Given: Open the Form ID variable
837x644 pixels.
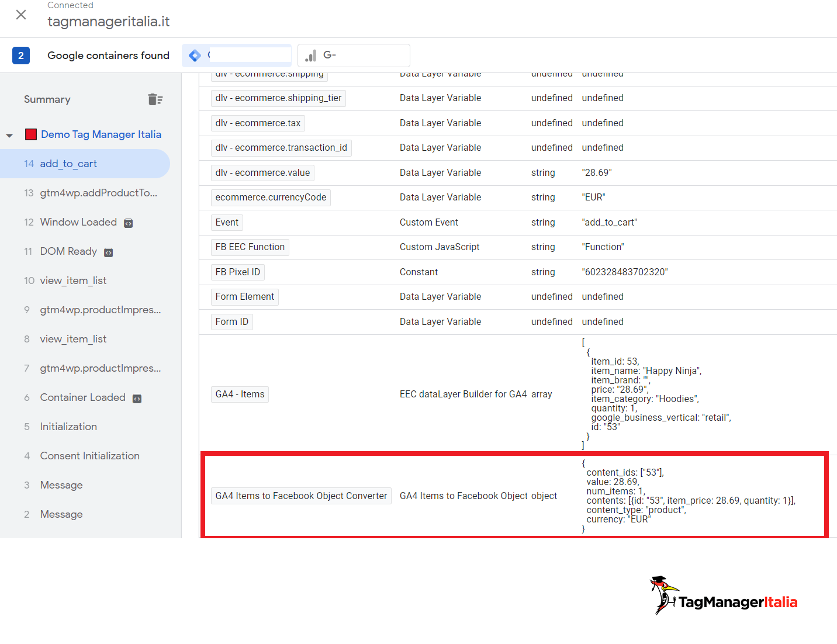Looking at the screenshot, I should 231,322.
